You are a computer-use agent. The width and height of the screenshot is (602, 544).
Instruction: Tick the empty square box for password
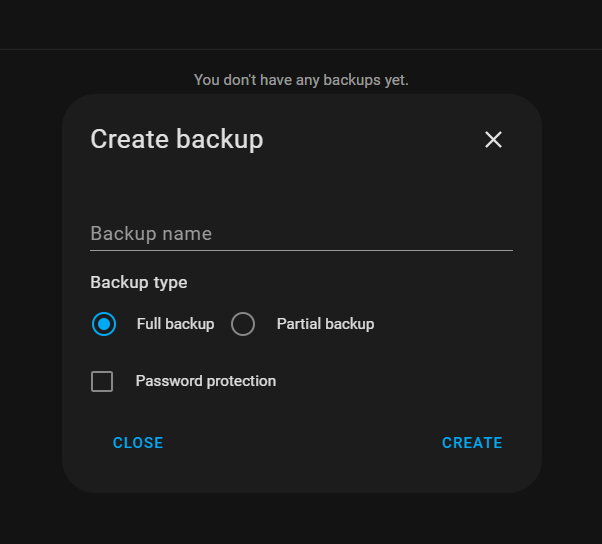point(102,381)
